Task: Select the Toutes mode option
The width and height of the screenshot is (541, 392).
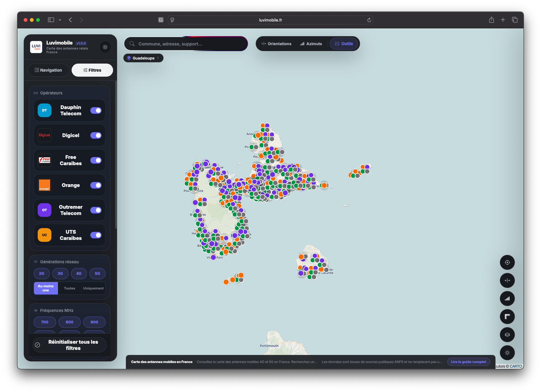Action: click(69, 288)
